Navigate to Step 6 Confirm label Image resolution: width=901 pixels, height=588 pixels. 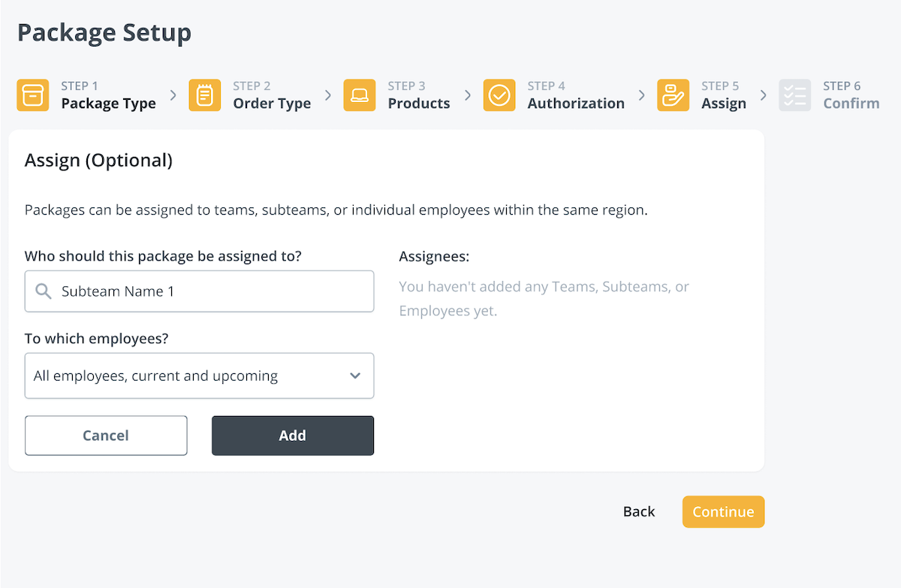851,103
